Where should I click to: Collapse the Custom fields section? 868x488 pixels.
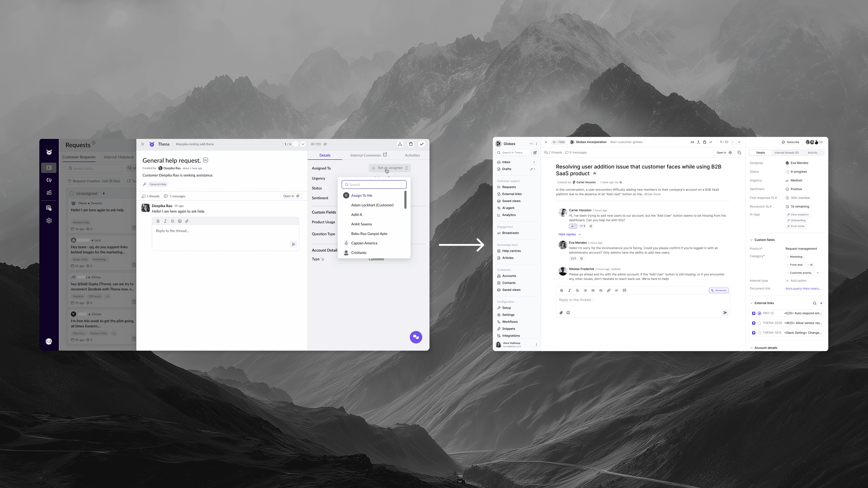751,240
